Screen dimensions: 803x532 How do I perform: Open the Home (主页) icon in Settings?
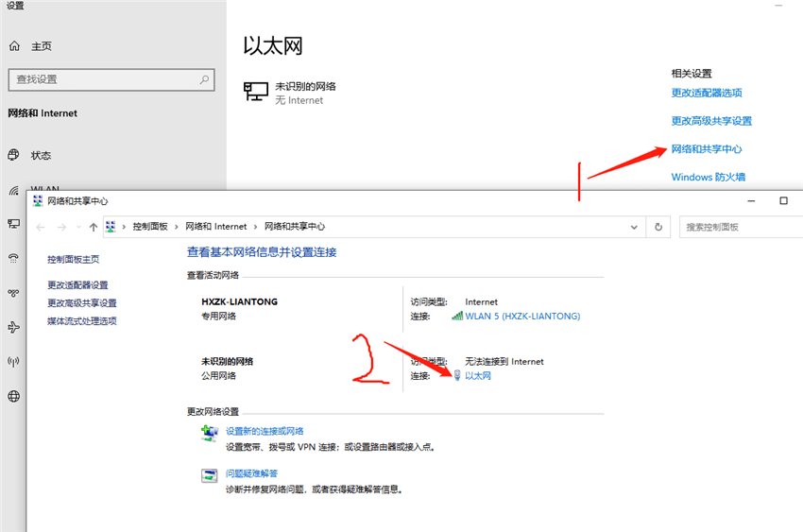[14, 46]
